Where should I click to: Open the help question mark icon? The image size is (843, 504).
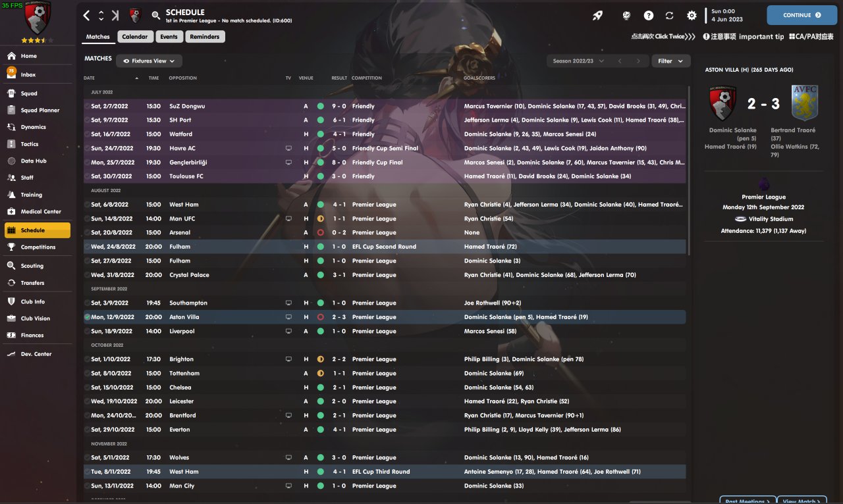click(x=649, y=15)
